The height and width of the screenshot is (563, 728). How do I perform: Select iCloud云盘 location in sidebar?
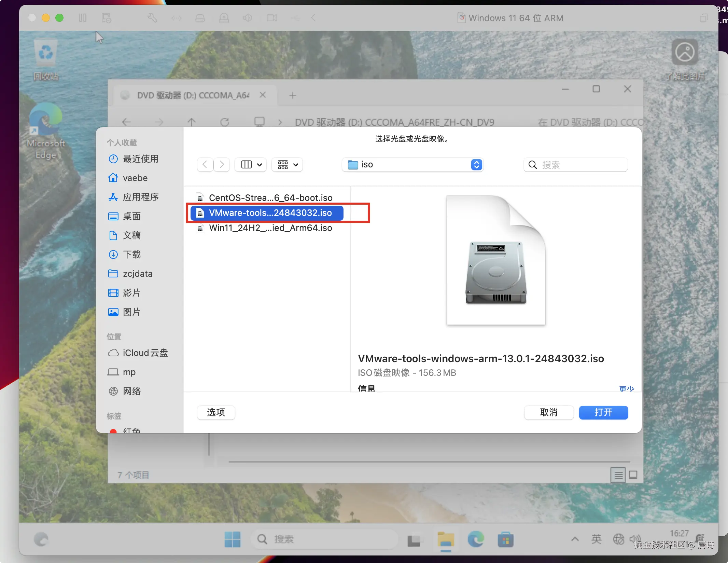tap(145, 353)
